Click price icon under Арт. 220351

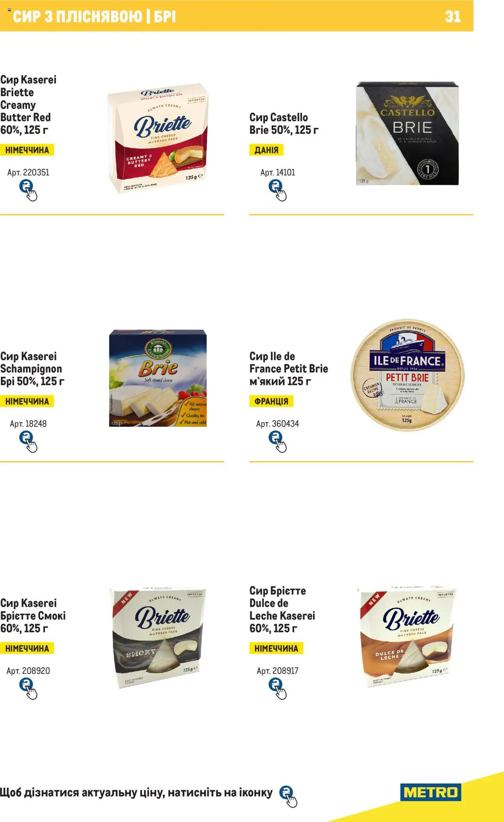[28, 190]
